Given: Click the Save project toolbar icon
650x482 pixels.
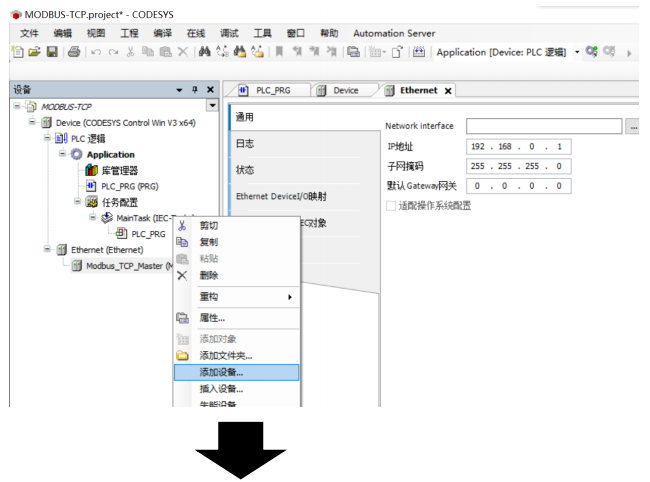Looking at the screenshot, I should coord(52,52).
